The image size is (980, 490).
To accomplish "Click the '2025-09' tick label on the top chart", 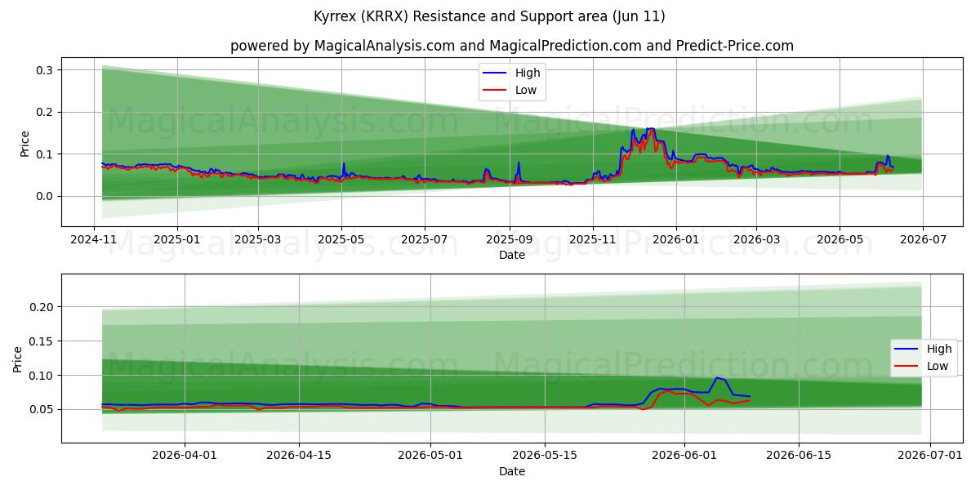I will click(x=510, y=239).
